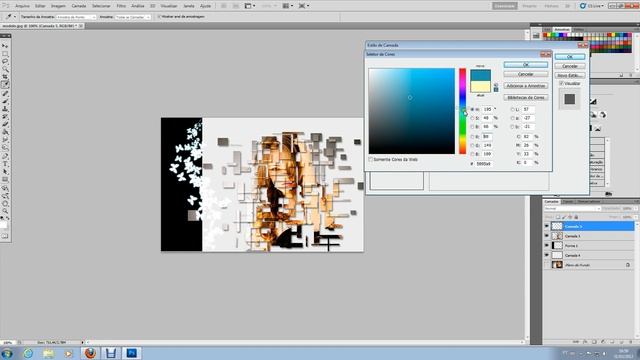This screenshot has height=360, width=640.
Task: Select the Zoom tool
Action: click(x=5, y=211)
